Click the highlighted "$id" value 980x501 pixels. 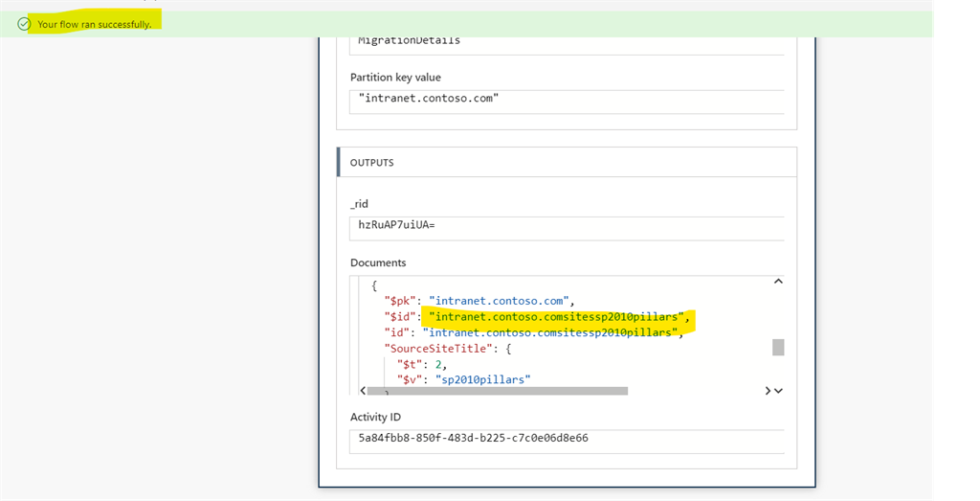pos(558,316)
